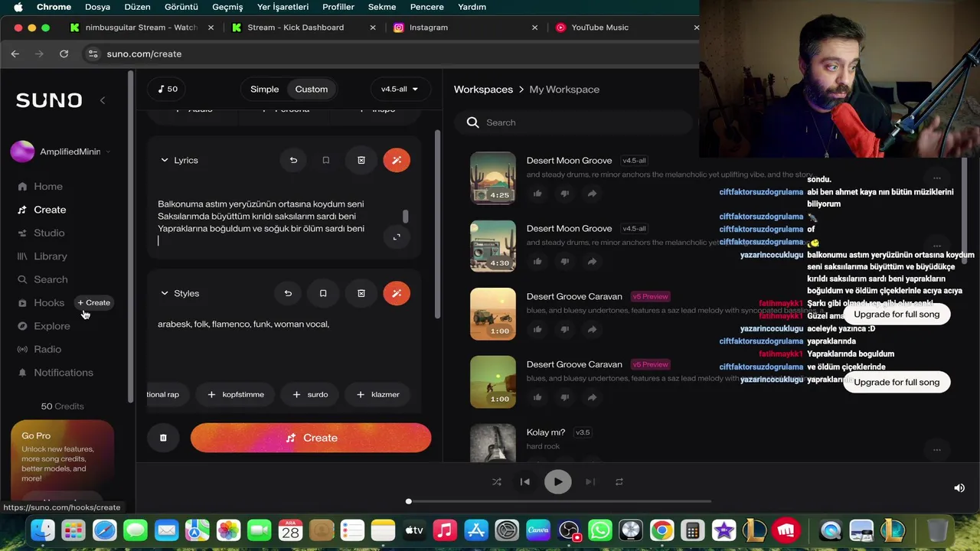Dislike the 4:30 Desert Moon Groove track
This screenshot has height=551, width=980.
[x=565, y=262]
